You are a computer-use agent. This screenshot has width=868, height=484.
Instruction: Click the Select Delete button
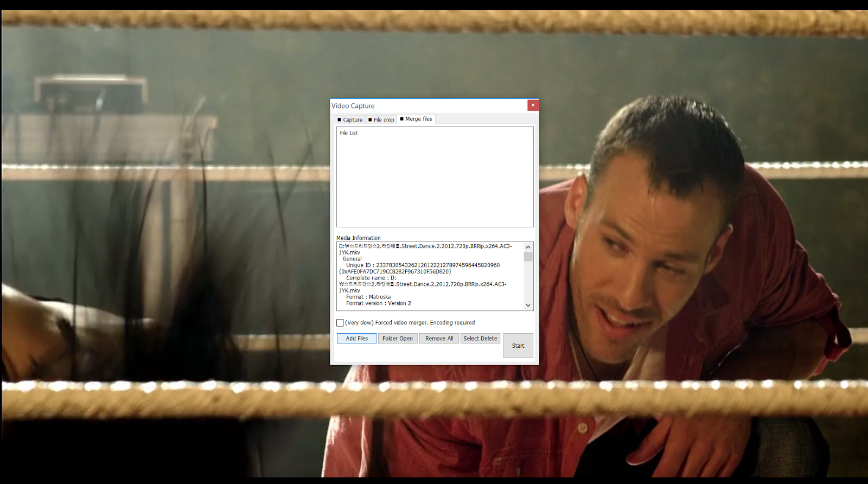[x=480, y=338]
